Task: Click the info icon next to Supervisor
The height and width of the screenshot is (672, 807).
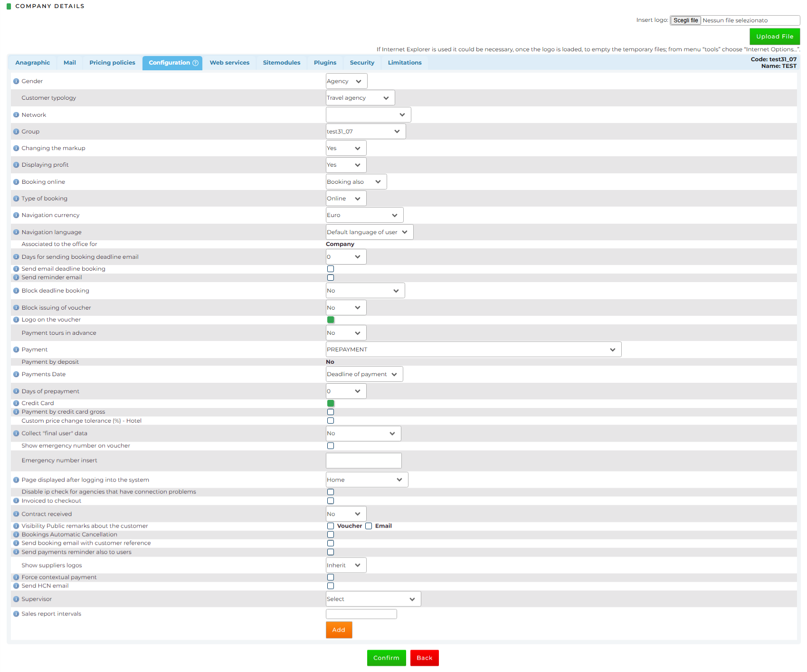Action: (x=16, y=599)
